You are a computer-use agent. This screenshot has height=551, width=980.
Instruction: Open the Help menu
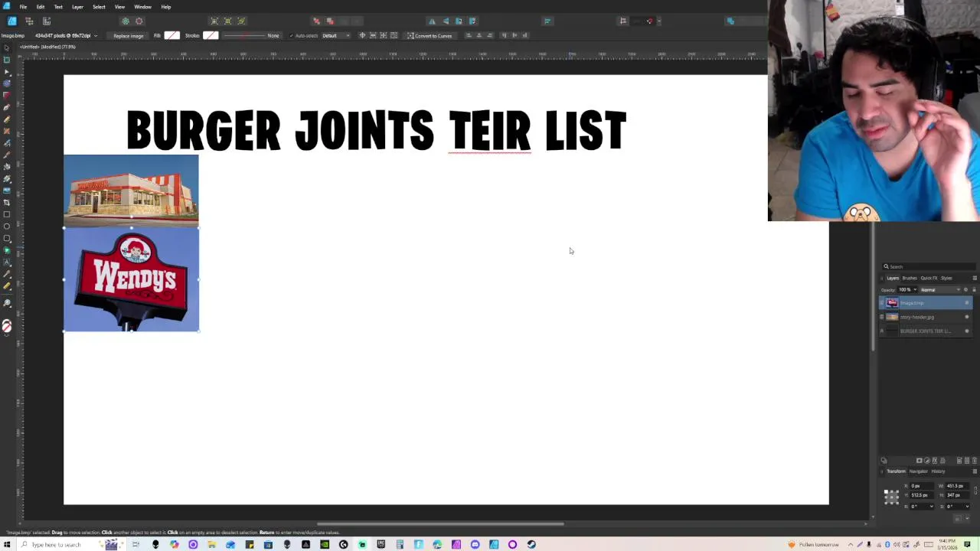coord(166,7)
